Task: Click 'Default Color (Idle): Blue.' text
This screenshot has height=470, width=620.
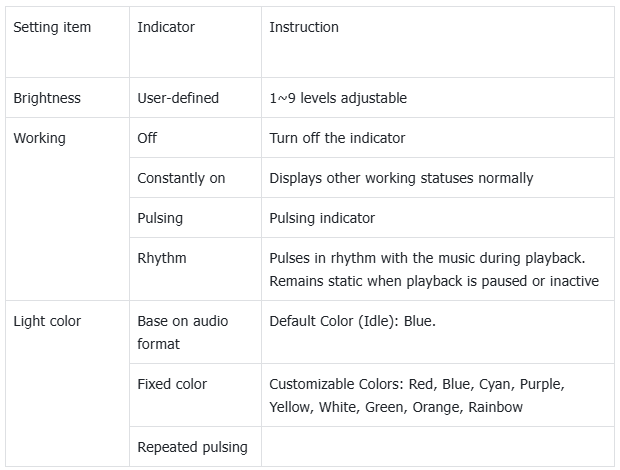Action: (353, 321)
